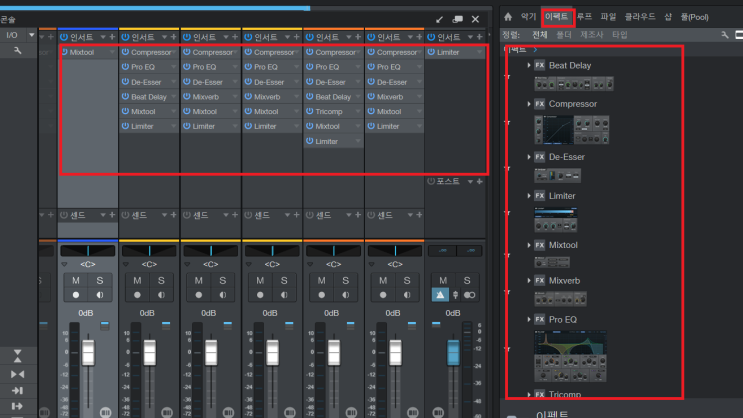Click monitor icon on selected channel
Screen dimensions: 743x418
click(100, 295)
